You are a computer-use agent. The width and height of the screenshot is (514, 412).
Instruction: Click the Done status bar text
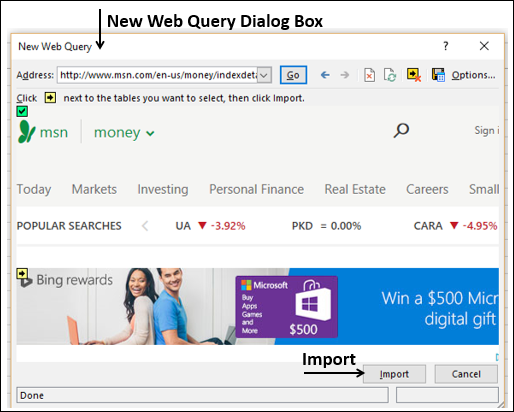[32, 395]
